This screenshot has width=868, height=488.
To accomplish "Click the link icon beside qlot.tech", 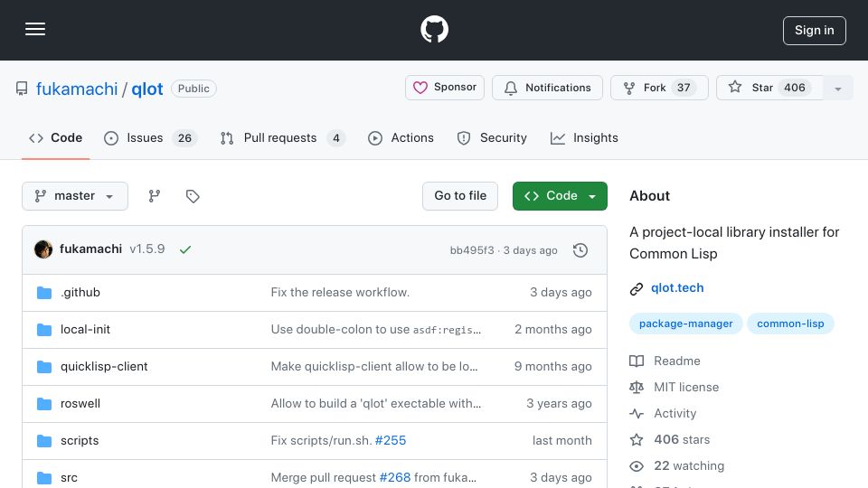I will click(x=637, y=289).
